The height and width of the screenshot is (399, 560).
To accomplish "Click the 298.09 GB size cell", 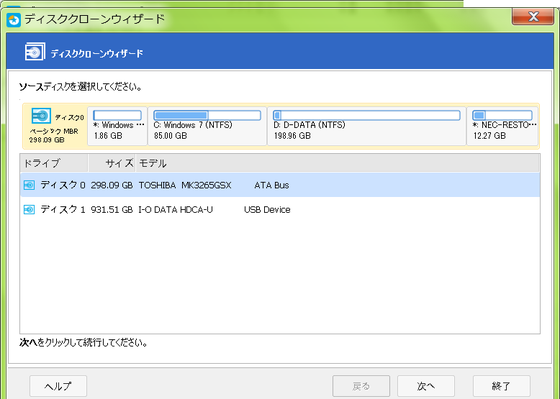I will pos(111,185).
